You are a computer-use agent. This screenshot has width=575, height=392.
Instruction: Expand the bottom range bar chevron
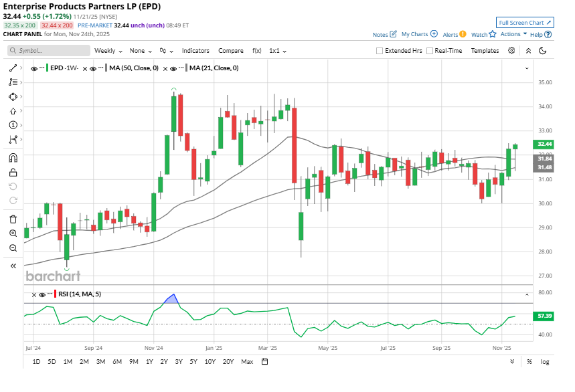(512, 362)
